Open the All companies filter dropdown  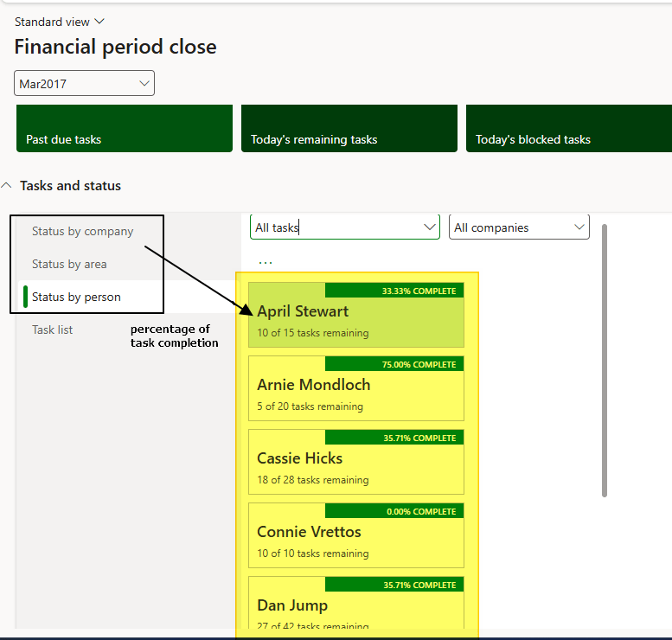(x=519, y=227)
